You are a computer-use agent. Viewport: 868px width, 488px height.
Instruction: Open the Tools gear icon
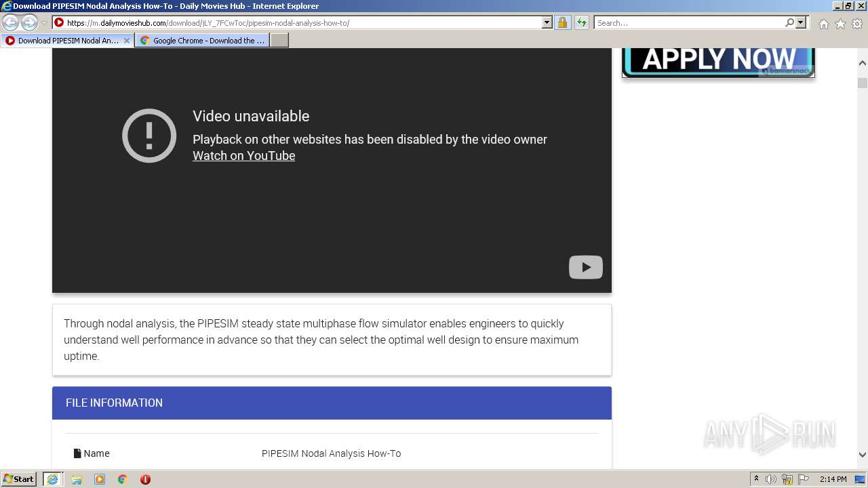pyautogui.click(x=857, y=24)
